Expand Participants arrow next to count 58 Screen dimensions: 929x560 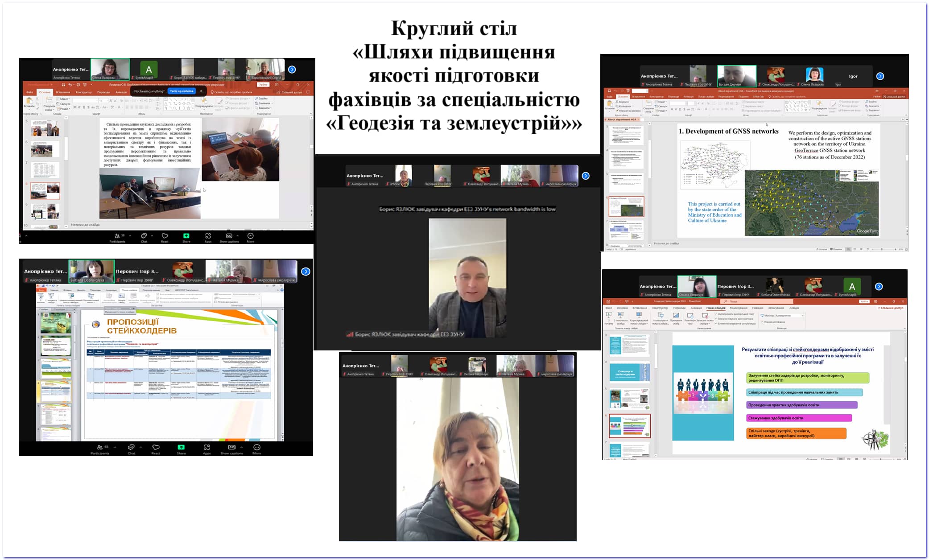pos(130,235)
